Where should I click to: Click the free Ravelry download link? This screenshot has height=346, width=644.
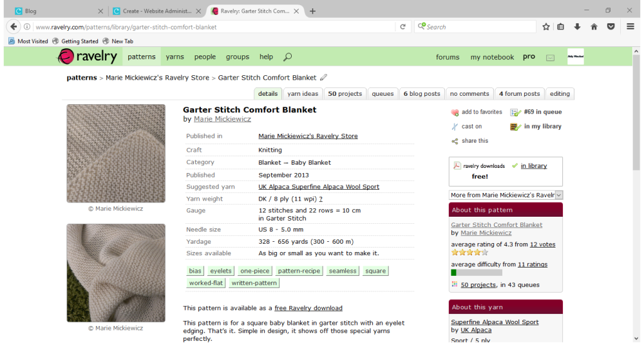pos(308,308)
